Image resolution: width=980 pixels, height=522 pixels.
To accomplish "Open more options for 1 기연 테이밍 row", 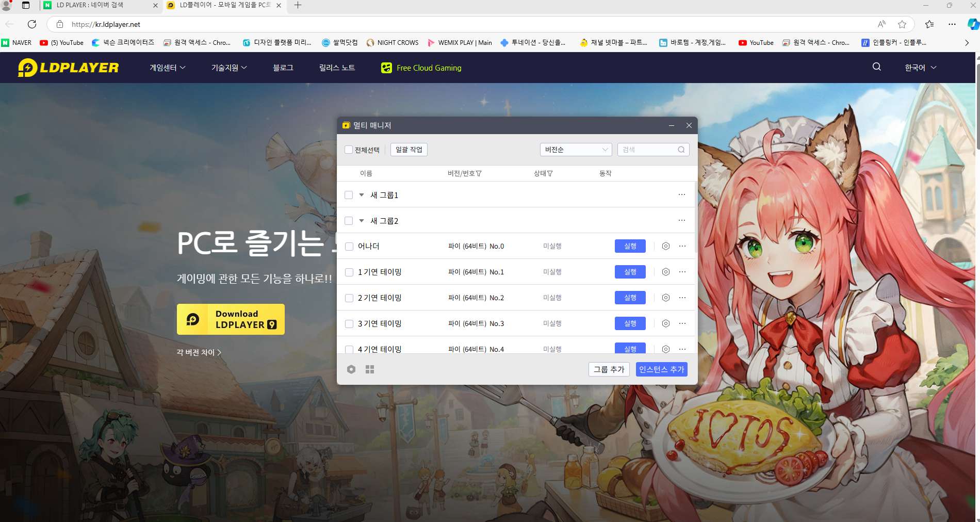I will pos(682,272).
